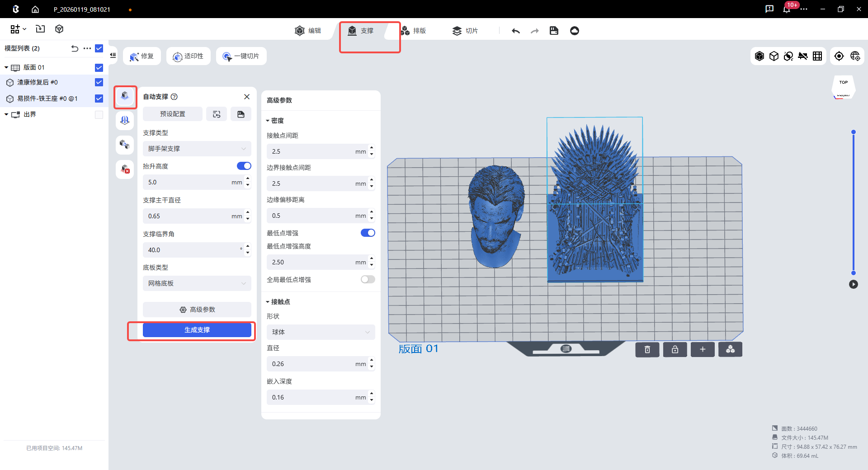Open the top-right more options (…) menu
The height and width of the screenshot is (470, 868).
tap(804, 9)
